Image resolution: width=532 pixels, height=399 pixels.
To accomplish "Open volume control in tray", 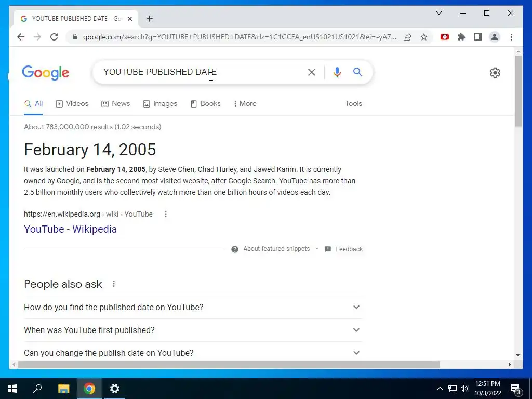I will [464, 389].
